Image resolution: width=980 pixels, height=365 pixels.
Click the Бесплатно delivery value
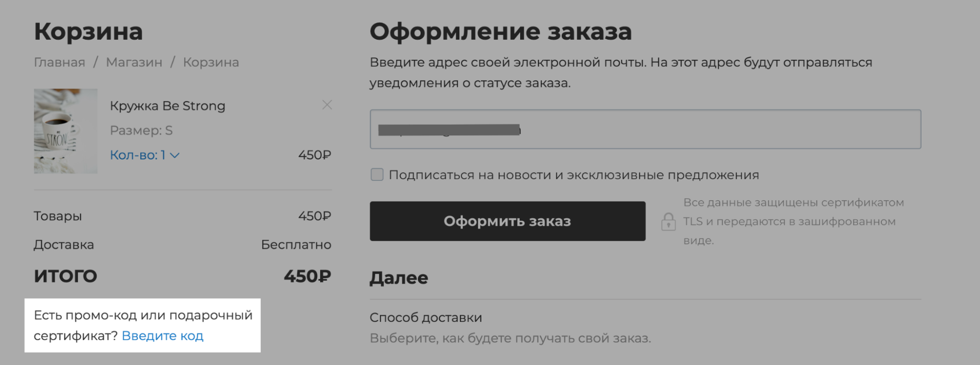coord(296,245)
